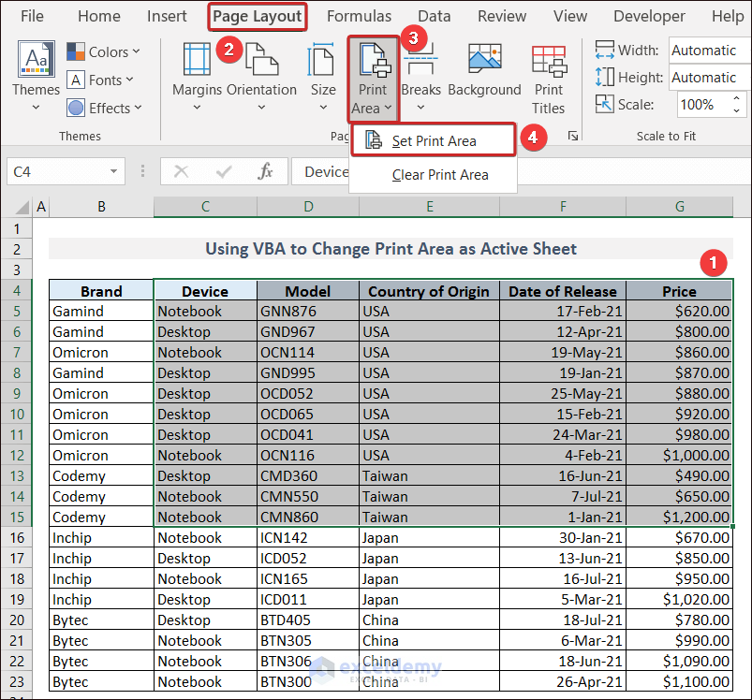
Task: Switch to the Formulas tab
Action: 360,16
